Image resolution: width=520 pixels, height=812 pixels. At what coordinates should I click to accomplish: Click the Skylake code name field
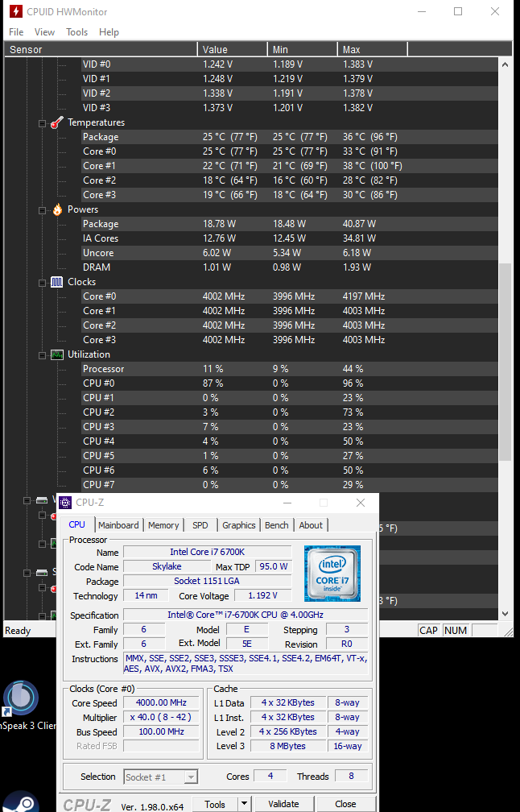(167, 566)
